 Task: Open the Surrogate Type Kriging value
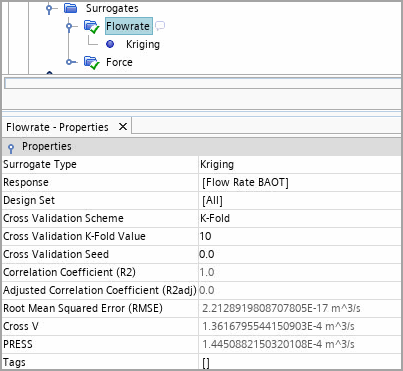tap(300, 164)
